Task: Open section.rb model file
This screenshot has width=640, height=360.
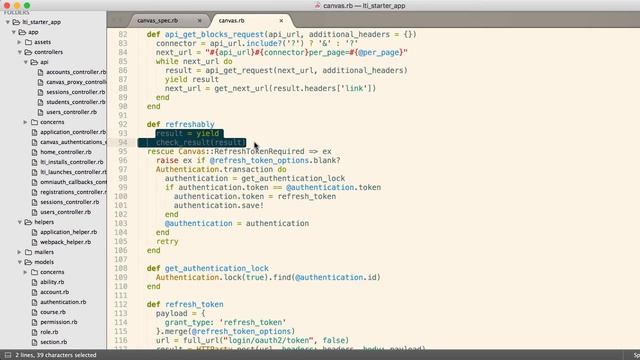Action: point(53,342)
